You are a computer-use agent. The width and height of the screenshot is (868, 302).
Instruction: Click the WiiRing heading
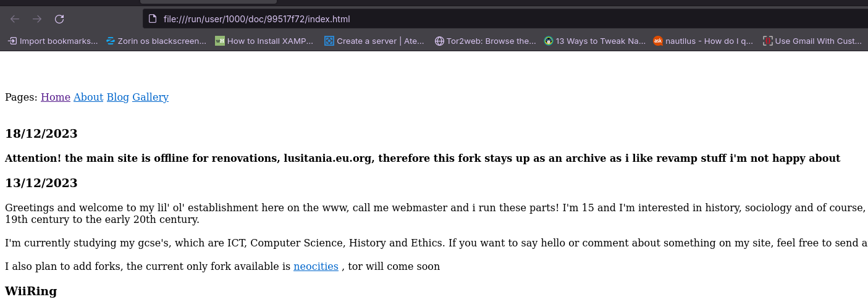coord(31,291)
